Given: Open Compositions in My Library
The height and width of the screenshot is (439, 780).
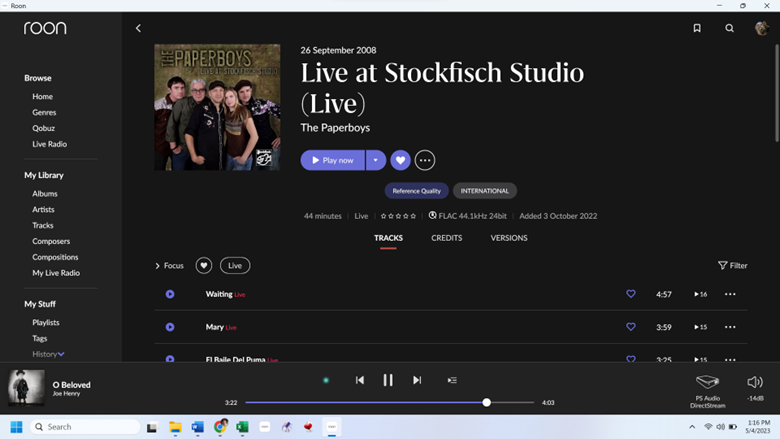Looking at the screenshot, I should (55, 258).
